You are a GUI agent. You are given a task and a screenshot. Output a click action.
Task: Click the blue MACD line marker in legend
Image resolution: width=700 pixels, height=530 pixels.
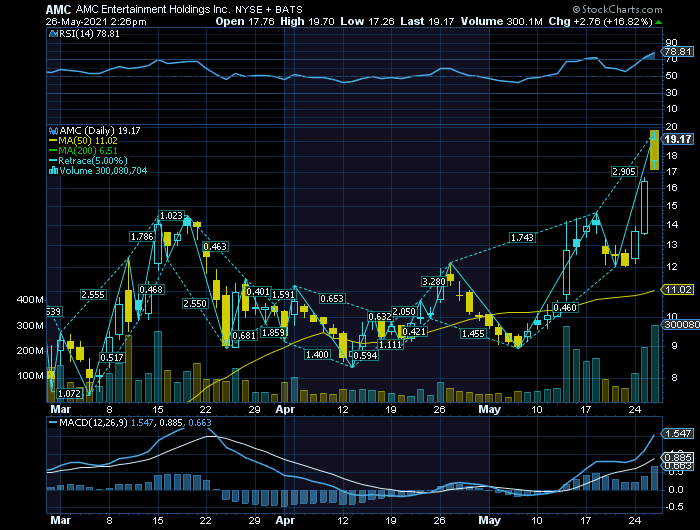pyautogui.click(x=53, y=422)
